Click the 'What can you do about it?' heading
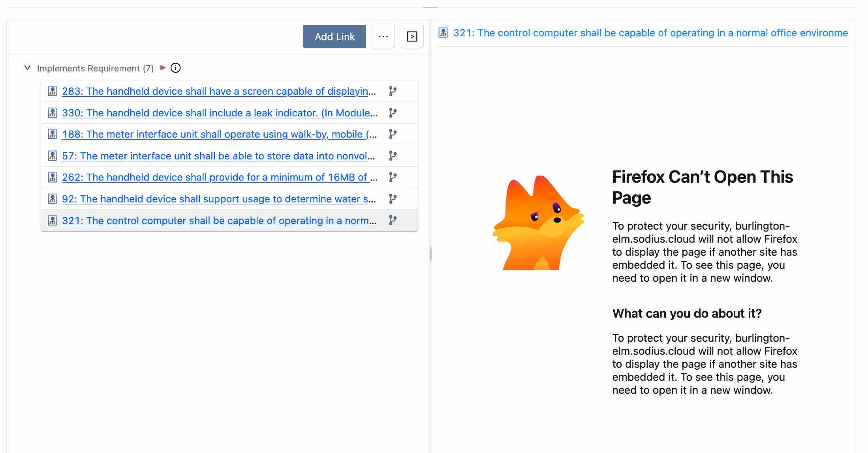The height and width of the screenshot is (453, 868). (x=687, y=313)
